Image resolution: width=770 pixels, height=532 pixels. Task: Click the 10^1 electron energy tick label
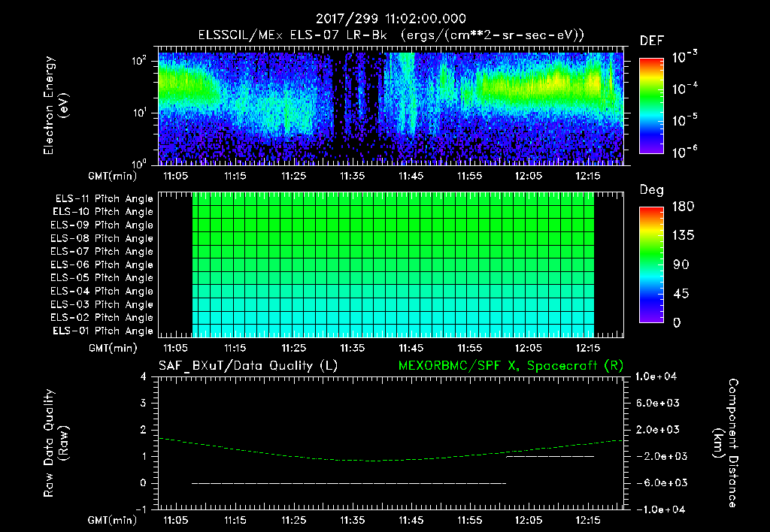139,113
